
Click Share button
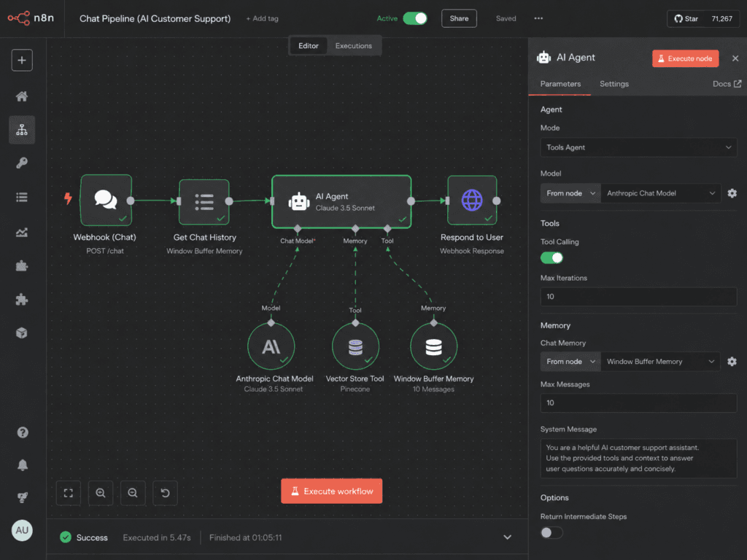tap(459, 18)
